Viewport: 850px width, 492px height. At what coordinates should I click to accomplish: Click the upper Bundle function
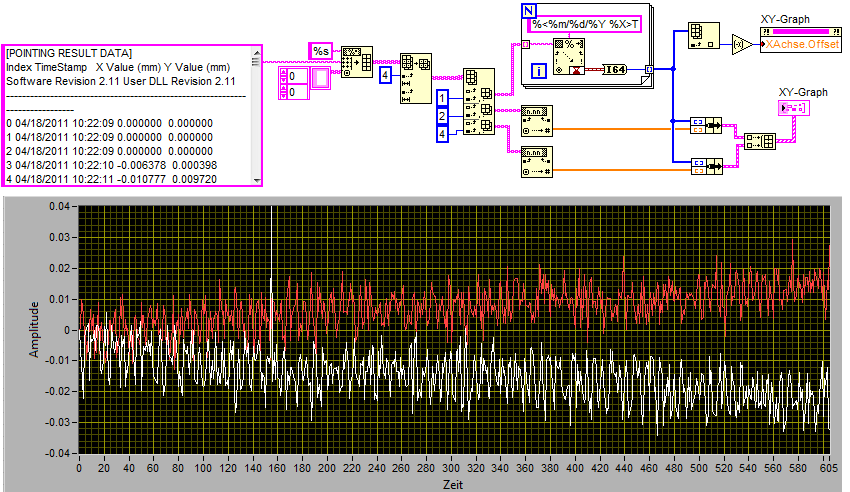tap(706, 126)
